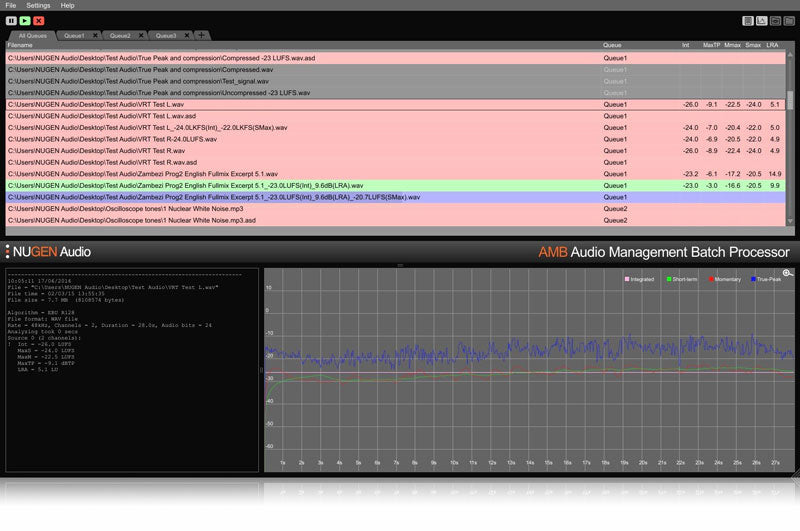Select the blue highlighted Zambezi SMax row

[395, 197]
